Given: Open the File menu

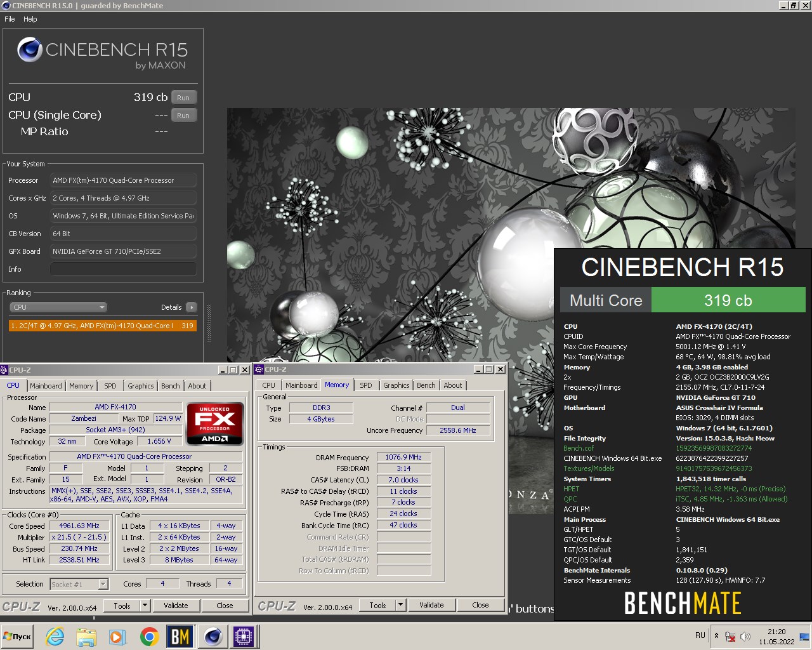Looking at the screenshot, I should 10,19.
